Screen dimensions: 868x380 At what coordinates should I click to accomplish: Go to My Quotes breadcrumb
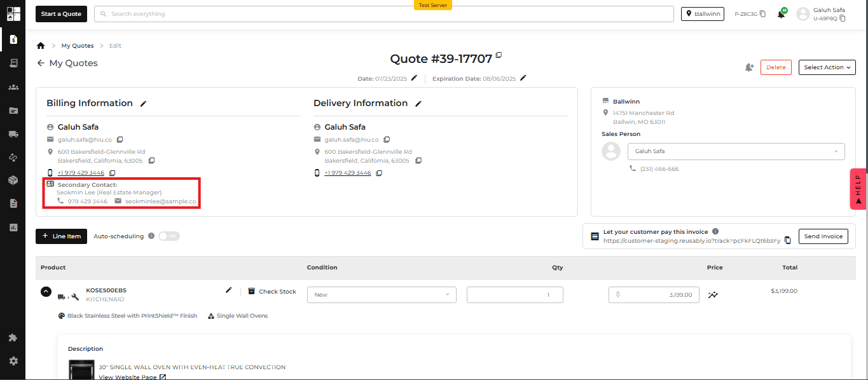tap(78, 46)
